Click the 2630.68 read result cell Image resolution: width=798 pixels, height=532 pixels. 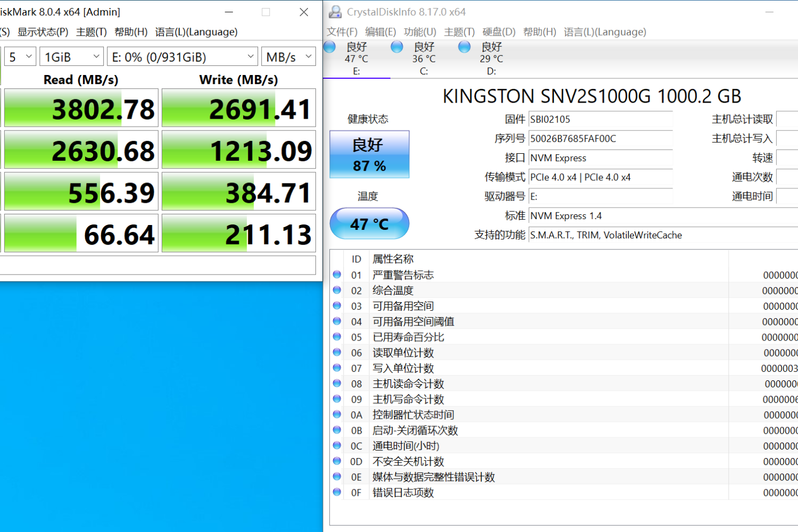coord(81,149)
